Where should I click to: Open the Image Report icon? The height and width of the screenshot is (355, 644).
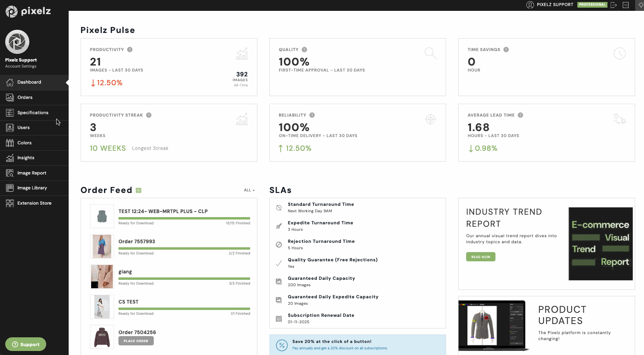[10, 173]
